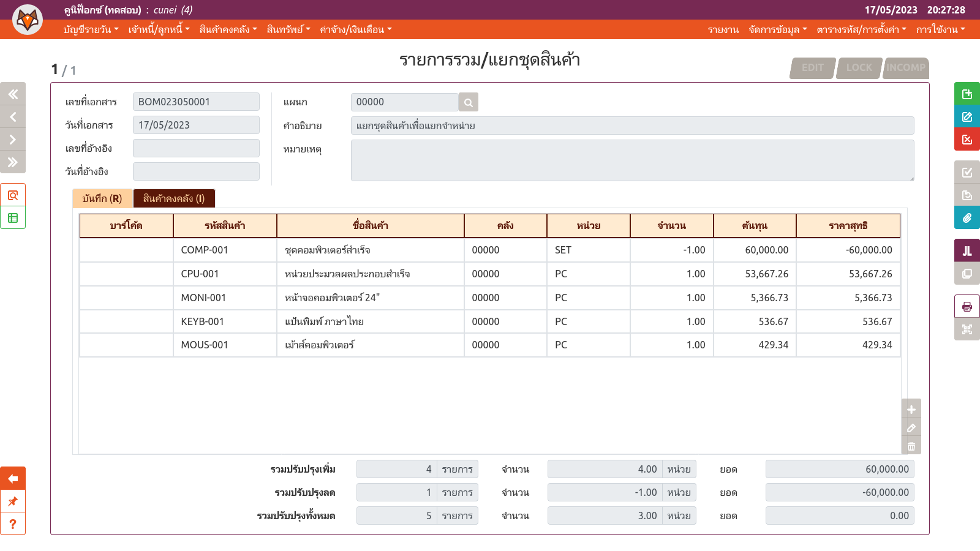Open the สินค้าคงคลัง dropdown menu
Screen dimensions: 980x551
pos(228,29)
